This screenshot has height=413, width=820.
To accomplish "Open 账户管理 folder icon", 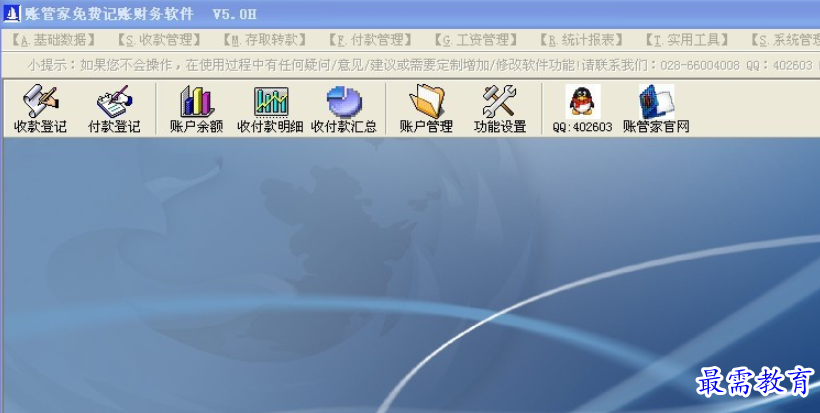I will (426, 109).
